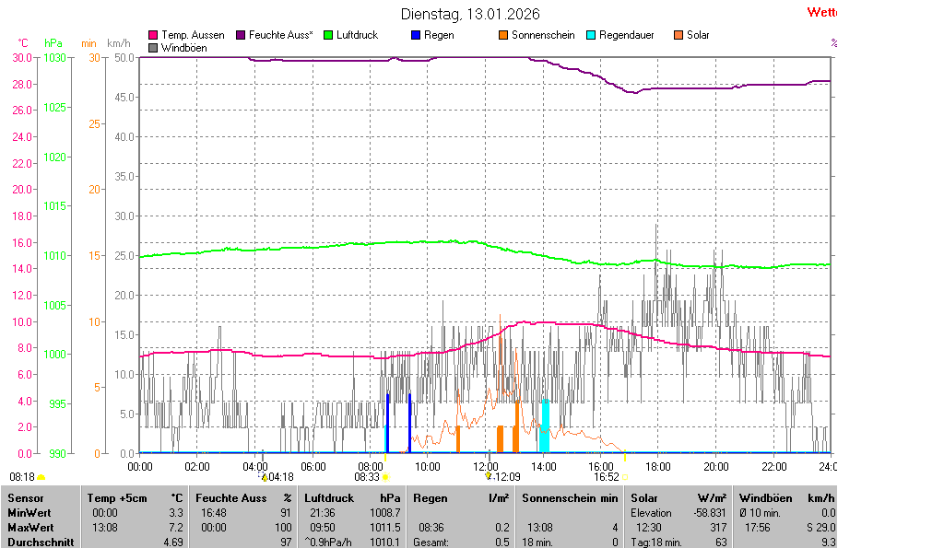Select the Solar legend label
Screen dimensions: 944x560
[x=698, y=35]
